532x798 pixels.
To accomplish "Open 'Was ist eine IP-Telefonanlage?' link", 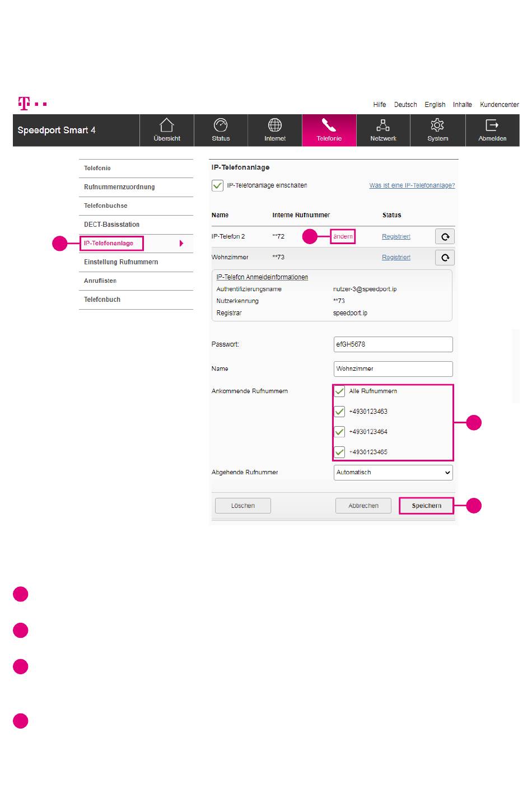I will [x=412, y=185].
